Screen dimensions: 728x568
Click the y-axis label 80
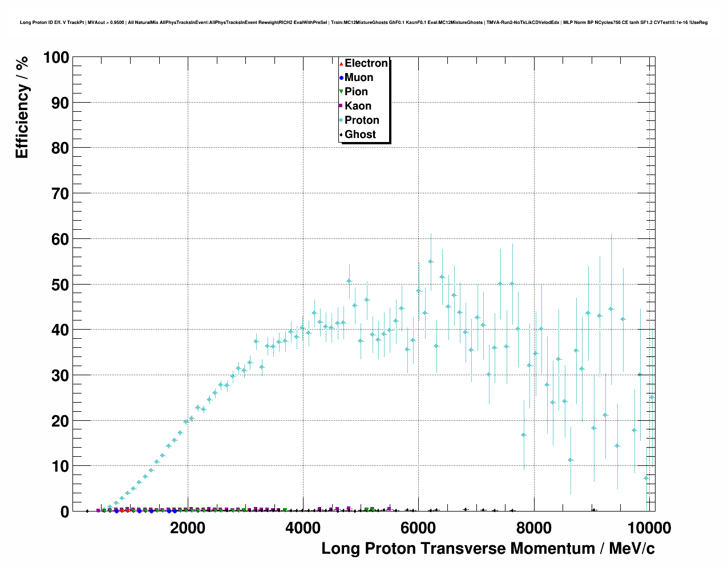60,148
